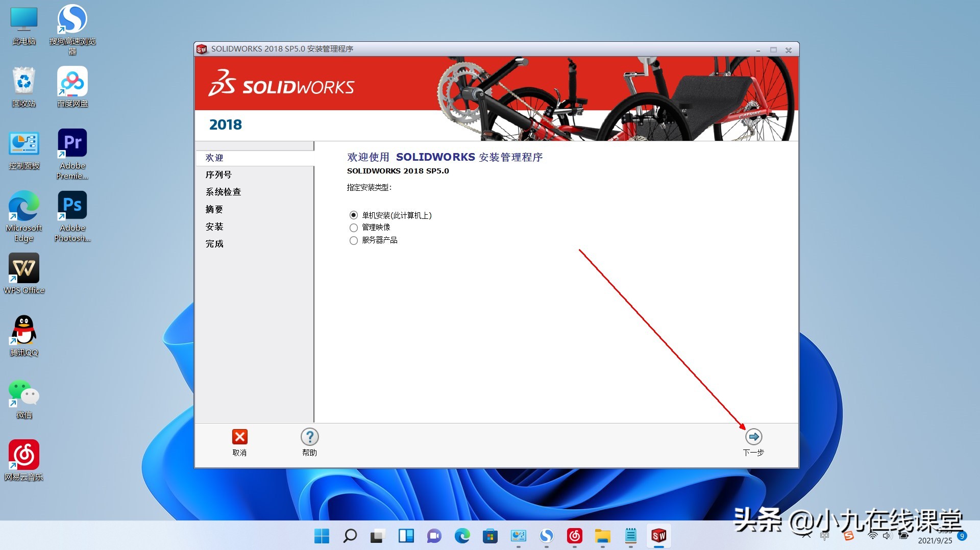Click the SOLIDWORKS icon in the taskbar
This screenshot has height=550, width=980.
(658, 536)
